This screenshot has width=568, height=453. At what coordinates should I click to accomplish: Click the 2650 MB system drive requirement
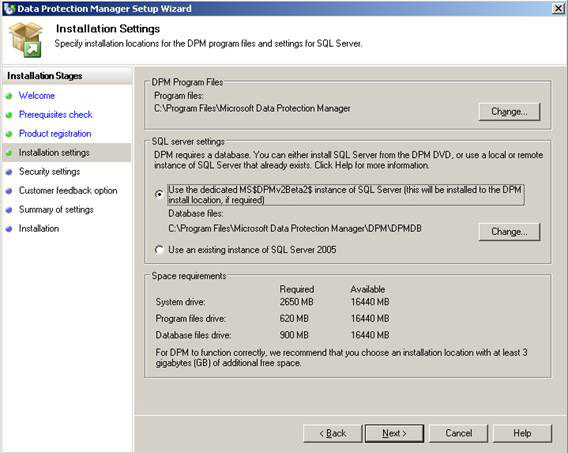tap(296, 302)
